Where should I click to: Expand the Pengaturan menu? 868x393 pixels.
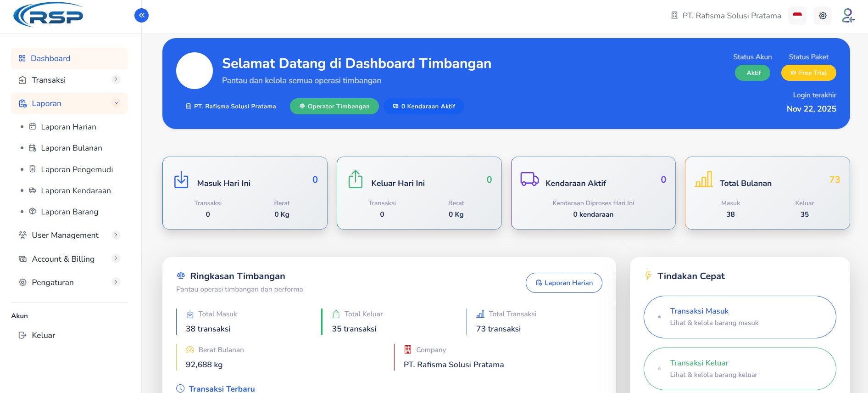click(116, 282)
